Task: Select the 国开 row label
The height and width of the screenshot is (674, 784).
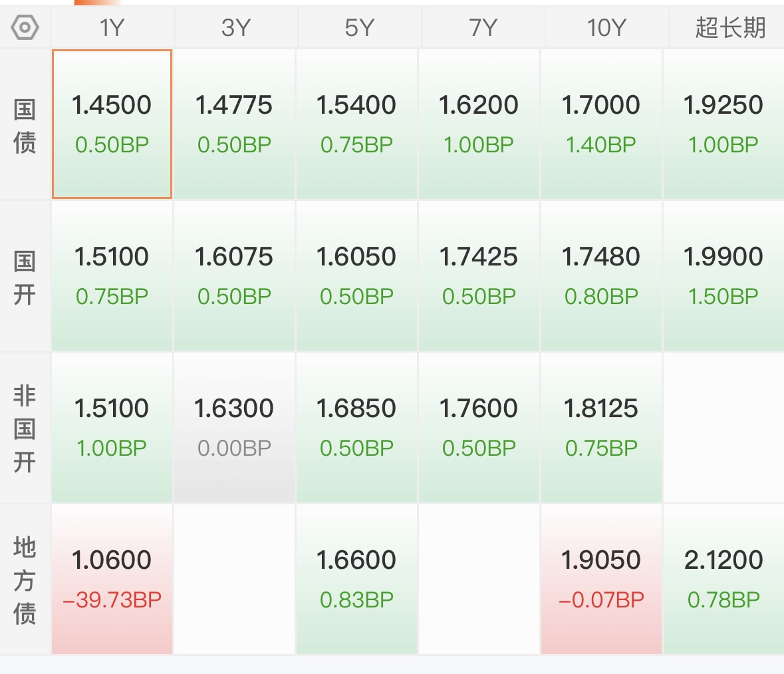Action: tap(25, 276)
